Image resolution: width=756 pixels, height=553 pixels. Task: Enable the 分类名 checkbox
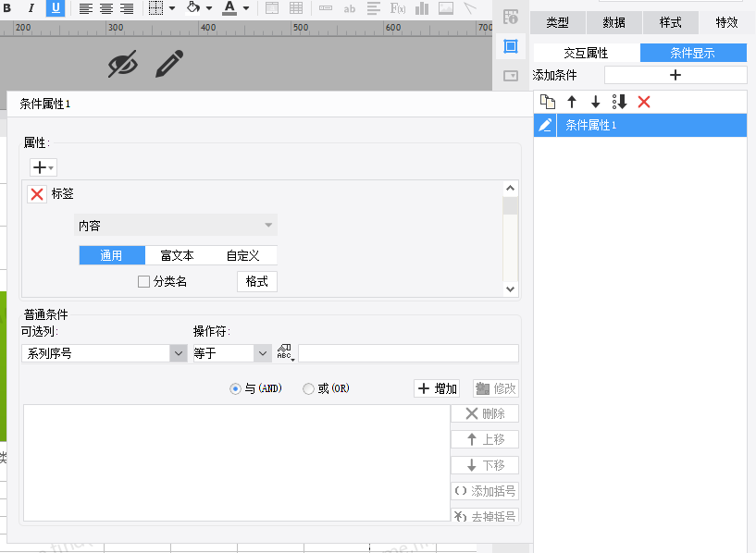click(143, 282)
